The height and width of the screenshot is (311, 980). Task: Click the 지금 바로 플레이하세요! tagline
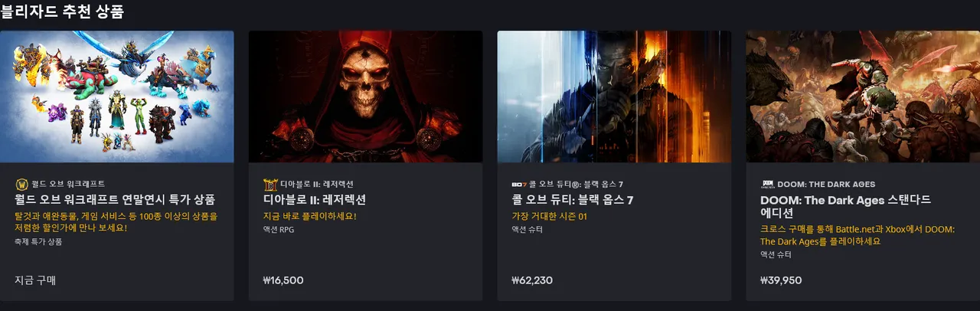pos(309,216)
